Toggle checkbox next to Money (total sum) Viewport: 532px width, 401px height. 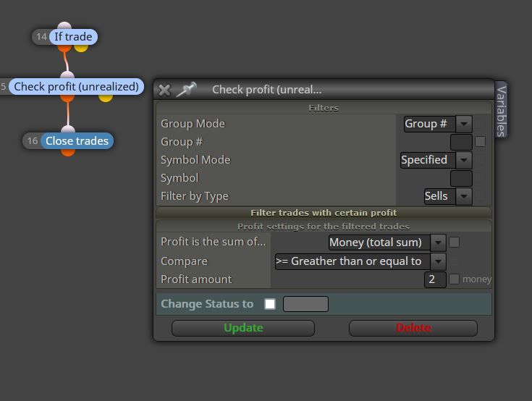coord(454,242)
